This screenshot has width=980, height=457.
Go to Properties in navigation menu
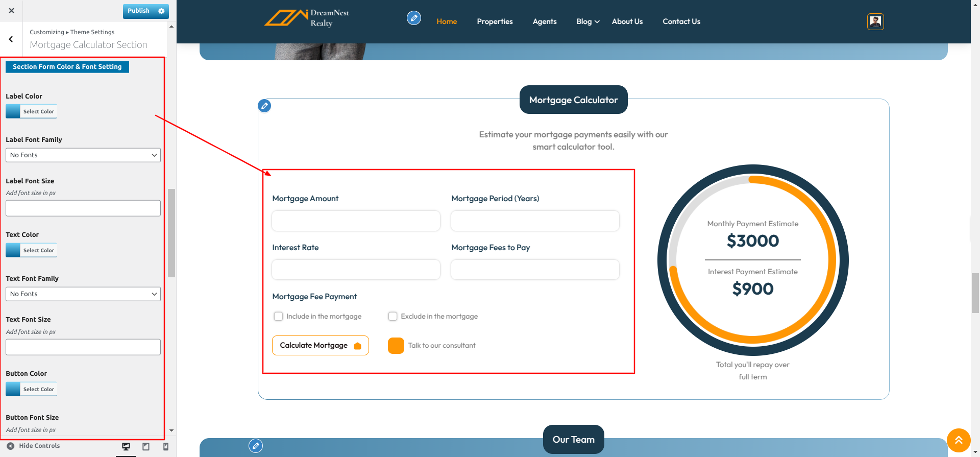[495, 21]
